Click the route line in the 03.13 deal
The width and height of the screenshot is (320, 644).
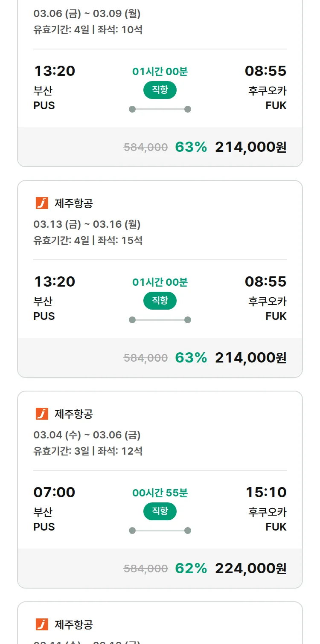click(160, 320)
